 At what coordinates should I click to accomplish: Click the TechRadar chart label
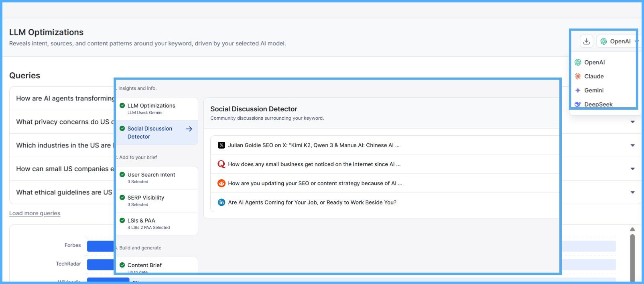[68, 264]
